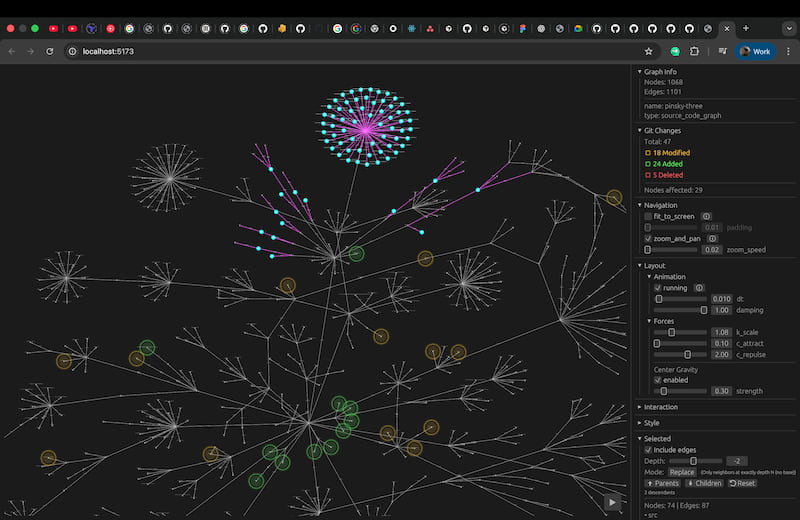Click info icon next to running checkbox
This screenshot has width=800, height=520.
[x=701, y=288]
